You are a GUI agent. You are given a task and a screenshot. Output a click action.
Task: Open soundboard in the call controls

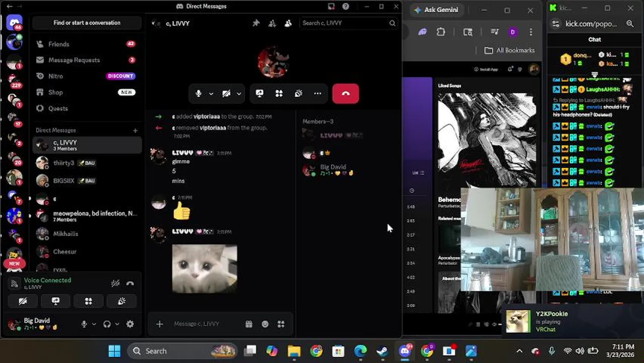pos(298,93)
